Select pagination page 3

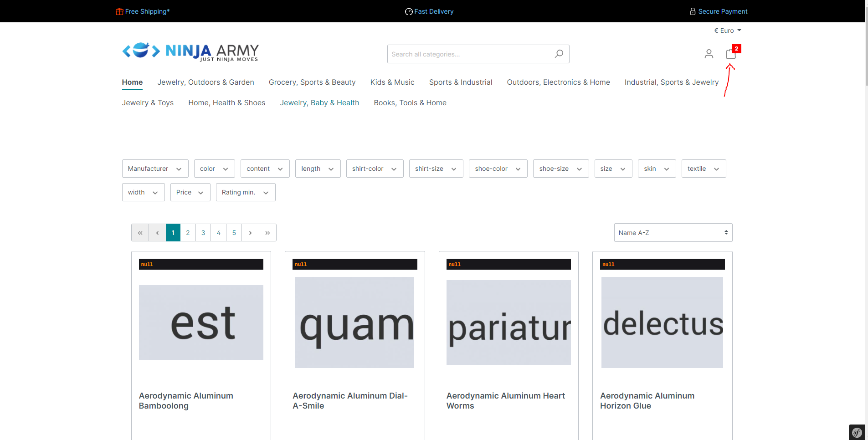(203, 233)
